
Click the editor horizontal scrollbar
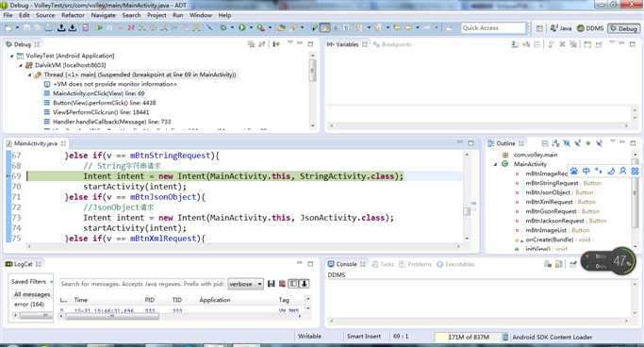(243, 246)
